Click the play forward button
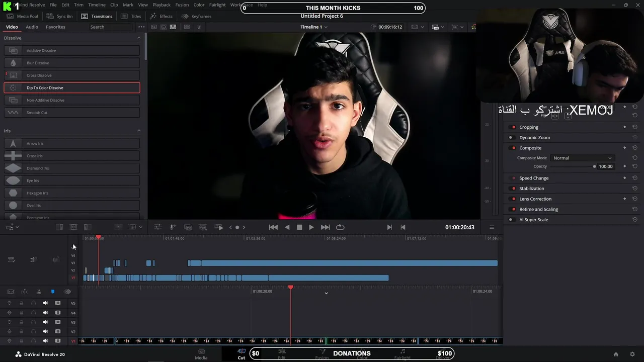Image resolution: width=644 pixels, height=362 pixels. [x=311, y=227]
